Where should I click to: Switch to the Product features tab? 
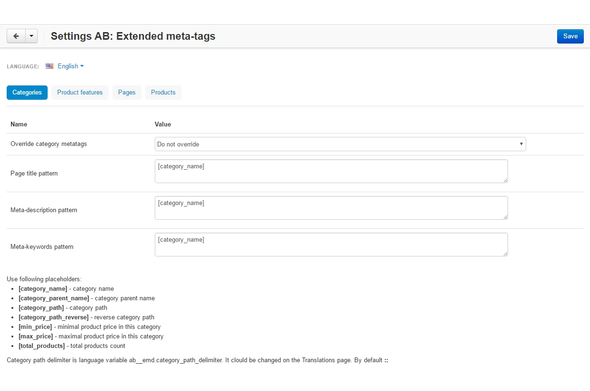click(80, 92)
